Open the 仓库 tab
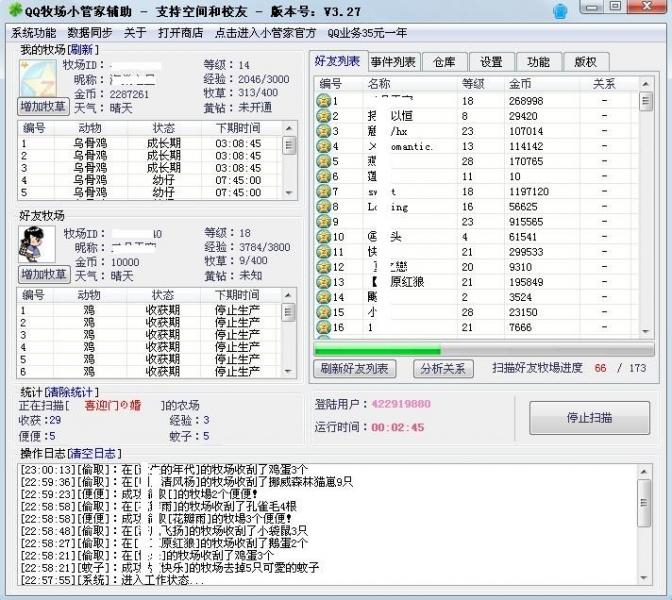The width and height of the screenshot is (672, 600). tap(444, 62)
